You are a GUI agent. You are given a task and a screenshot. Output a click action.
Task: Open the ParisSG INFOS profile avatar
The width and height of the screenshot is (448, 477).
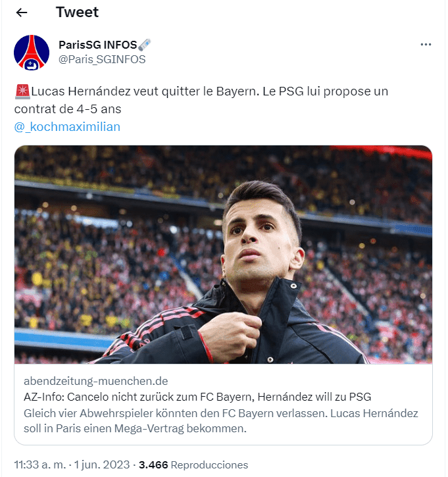pyautogui.click(x=32, y=53)
